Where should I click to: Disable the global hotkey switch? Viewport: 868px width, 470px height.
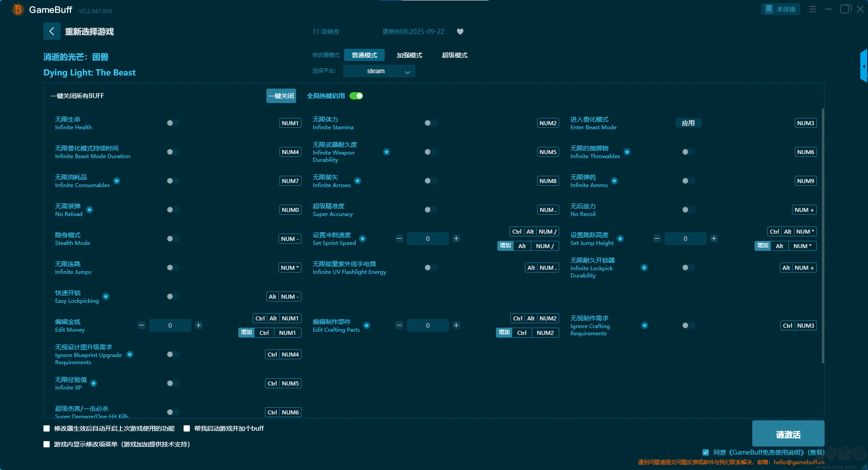(x=356, y=96)
